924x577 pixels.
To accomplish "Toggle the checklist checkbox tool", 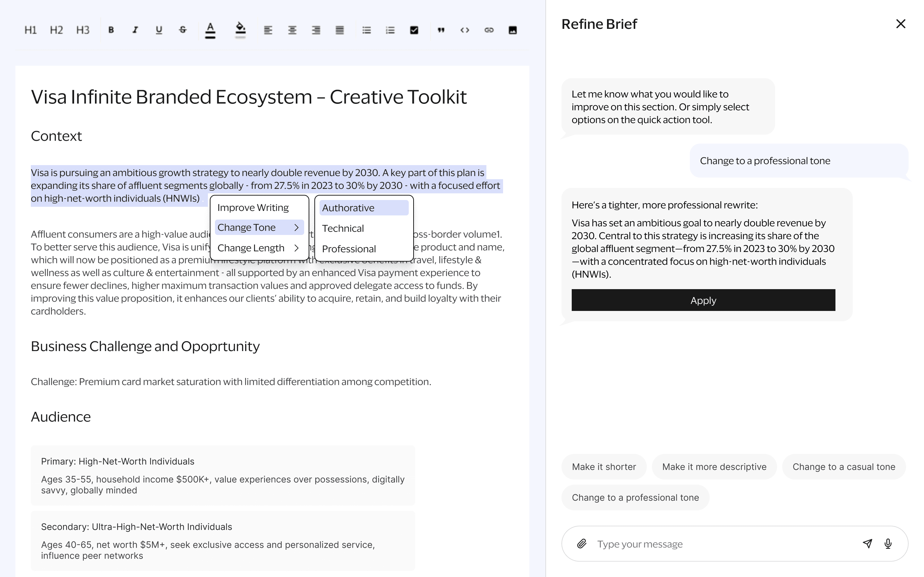I will [x=414, y=30].
